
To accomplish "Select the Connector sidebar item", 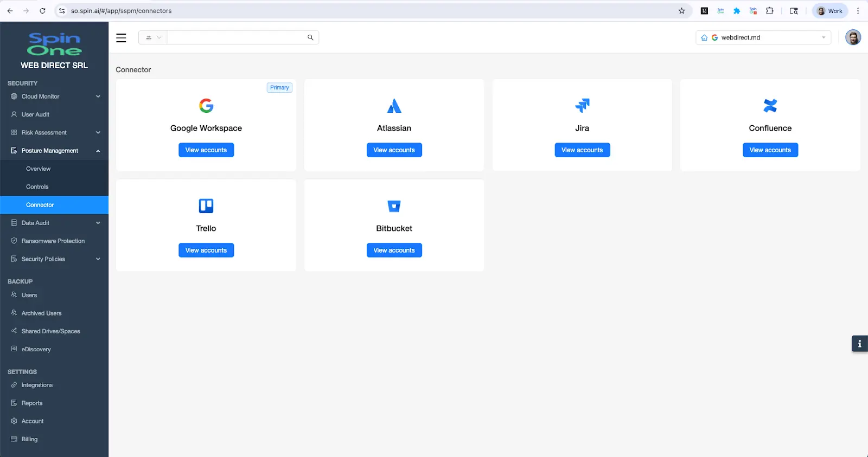I will 54,205.
